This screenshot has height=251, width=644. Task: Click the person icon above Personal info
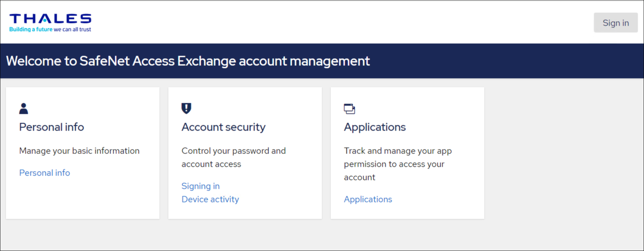(x=24, y=109)
